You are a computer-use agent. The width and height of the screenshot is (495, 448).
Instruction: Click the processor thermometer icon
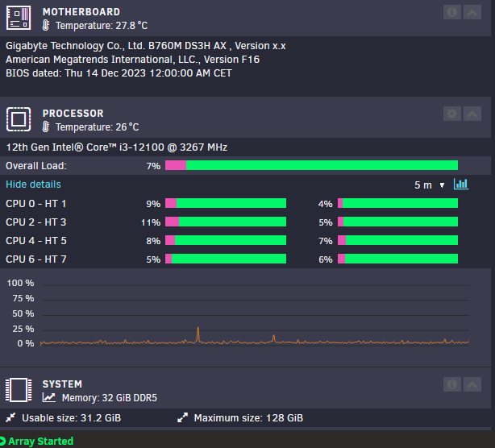46,127
